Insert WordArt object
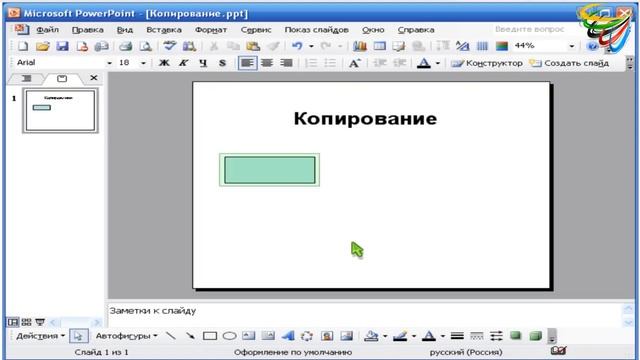Image resolution: width=640 pixels, height=360 pixels. [x=288, y=336]
